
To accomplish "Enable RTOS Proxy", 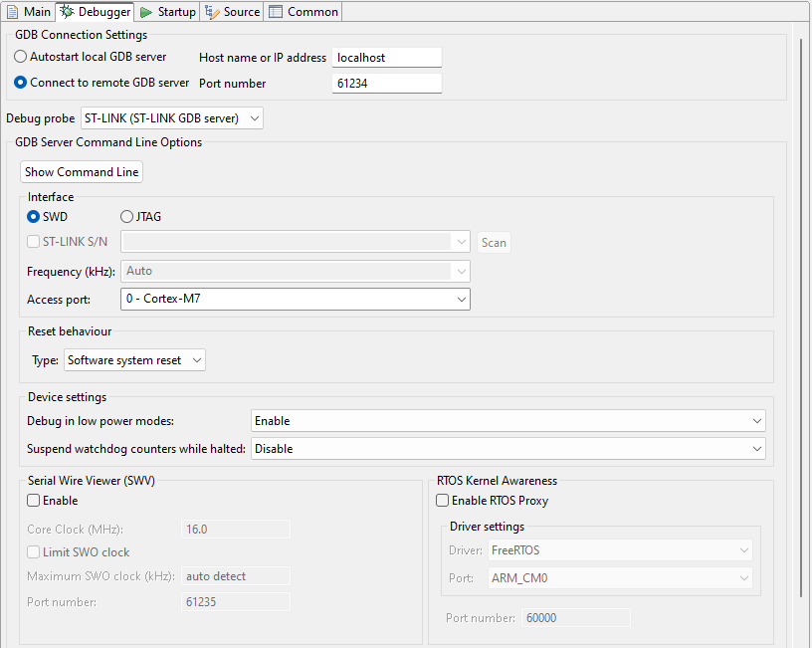I will coord(442,501).
